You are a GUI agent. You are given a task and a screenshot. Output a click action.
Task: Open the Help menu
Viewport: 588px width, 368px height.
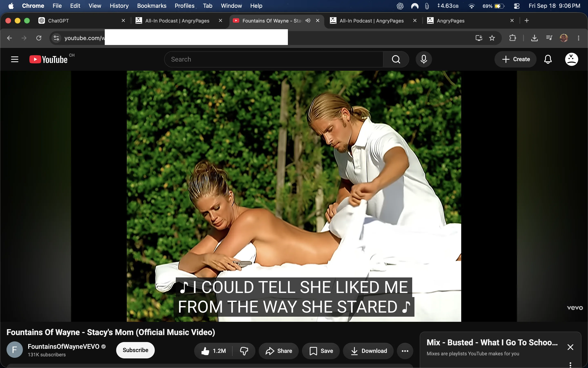point(256,6)
